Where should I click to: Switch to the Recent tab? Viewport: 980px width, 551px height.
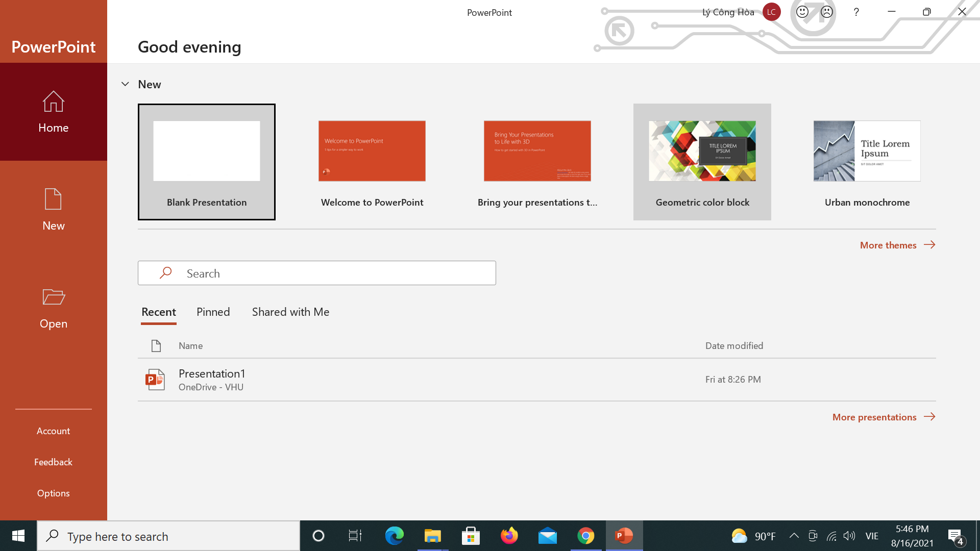[x=159, y=312]
